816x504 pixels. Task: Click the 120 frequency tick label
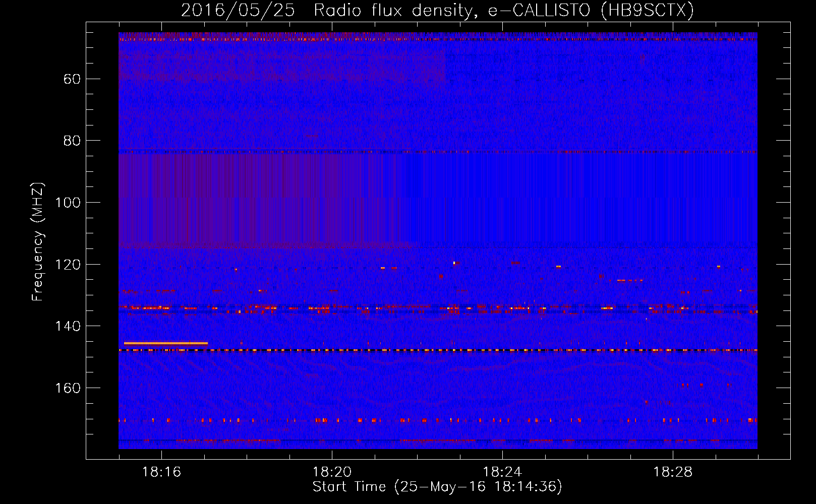coord(68,265)
